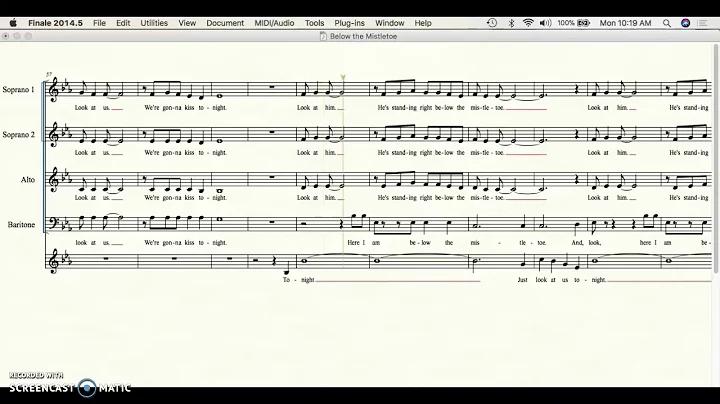Click the whole note in Baritone third measure

coord(219,219)
